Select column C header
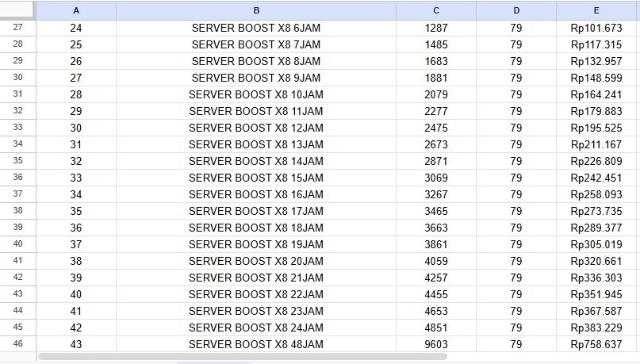Viewport: 640px width, 364px height. pos(436,10)
